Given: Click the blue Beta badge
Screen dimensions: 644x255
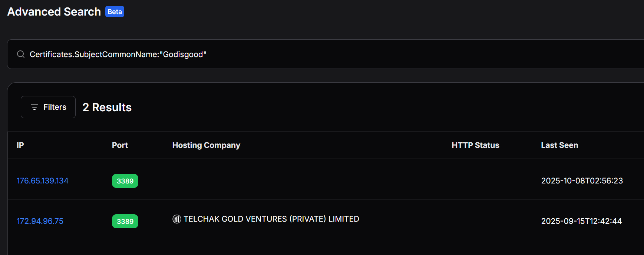Looking at the screenshot, I should (115, 12).
